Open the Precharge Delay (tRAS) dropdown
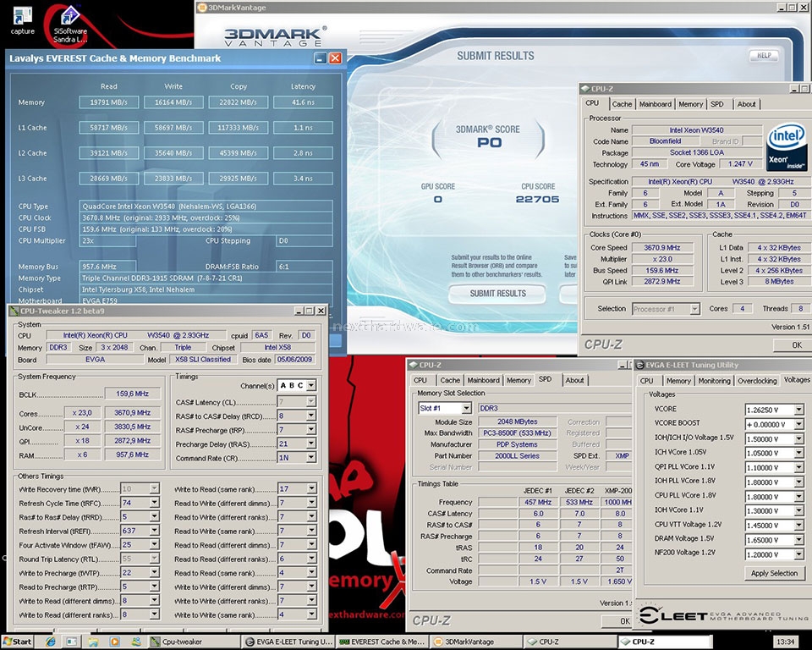The width and height of the screenshot is (812, 650). [x=311, y=443]
